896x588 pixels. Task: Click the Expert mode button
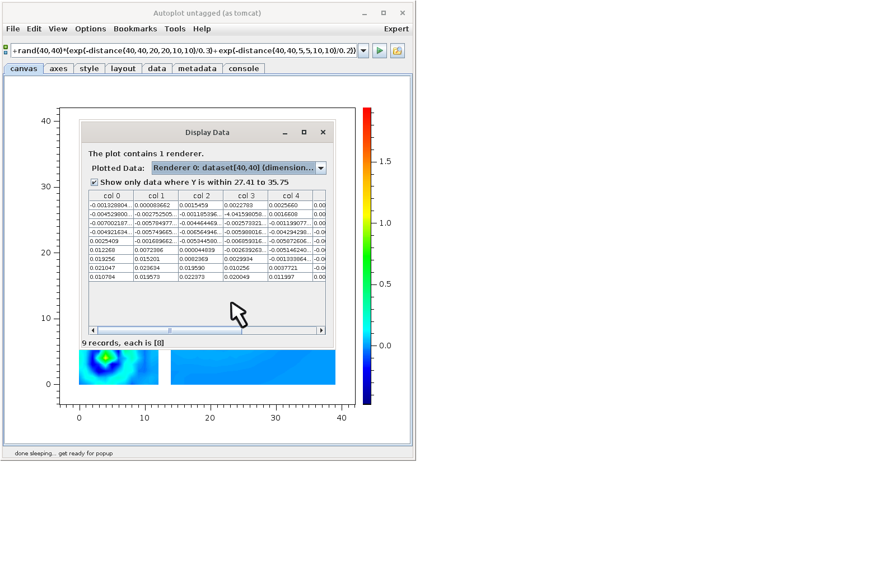click(396, 29)
